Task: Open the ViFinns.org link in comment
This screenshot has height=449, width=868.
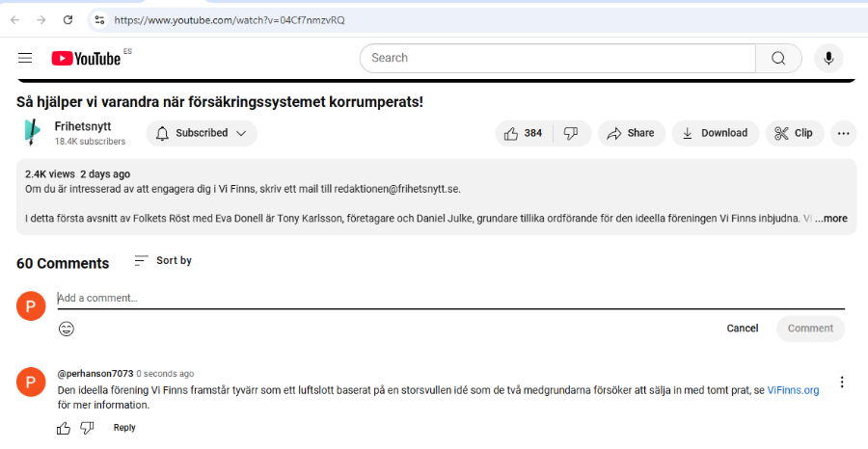Action: (793, 390)
